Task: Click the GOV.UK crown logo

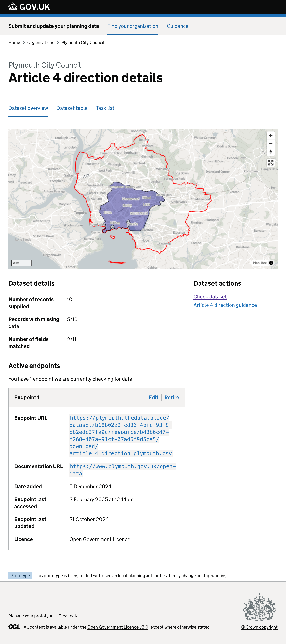Action: click(13, 7)
